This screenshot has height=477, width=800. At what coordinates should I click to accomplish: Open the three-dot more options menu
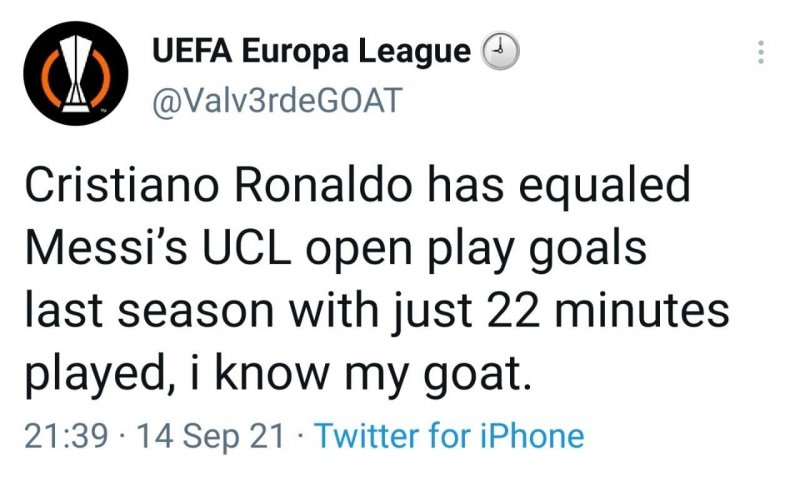point(761,51)
